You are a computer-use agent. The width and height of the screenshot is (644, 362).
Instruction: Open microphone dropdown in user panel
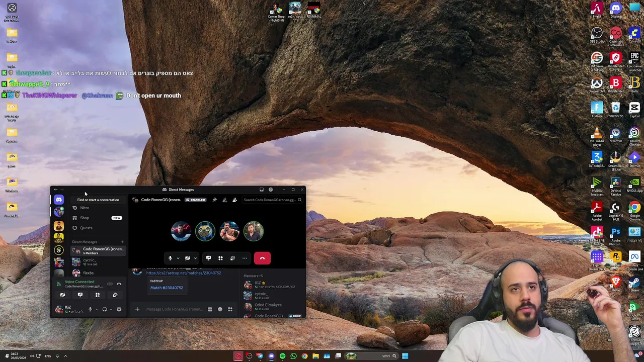point(96,309)
